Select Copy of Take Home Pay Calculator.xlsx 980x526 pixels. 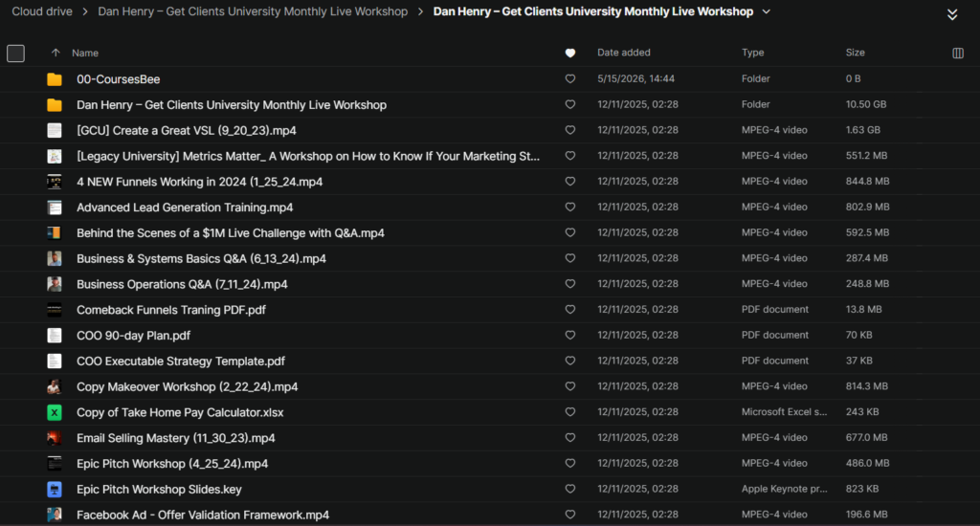[180, 412]
